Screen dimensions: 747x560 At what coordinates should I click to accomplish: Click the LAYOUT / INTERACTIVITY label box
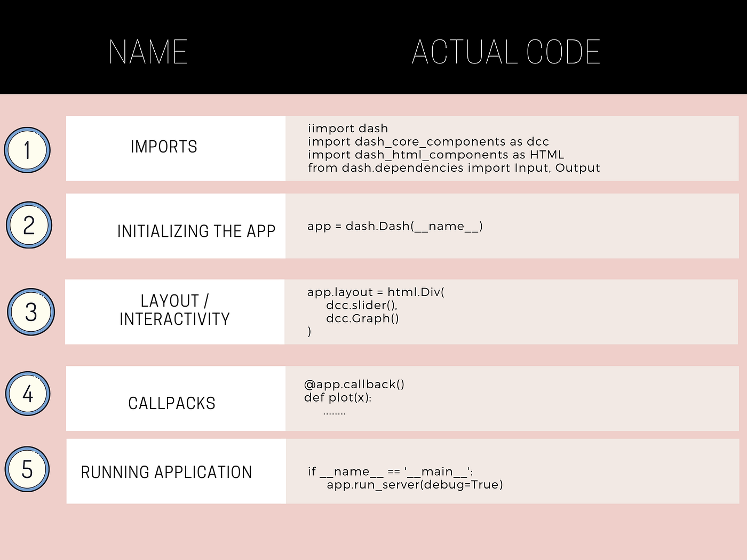coord(174,310)
